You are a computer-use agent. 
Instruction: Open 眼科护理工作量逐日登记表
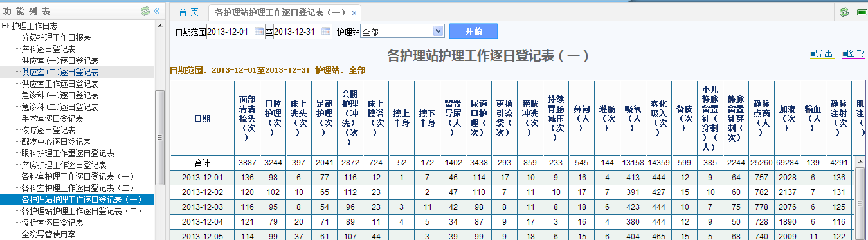coord(68,153)
